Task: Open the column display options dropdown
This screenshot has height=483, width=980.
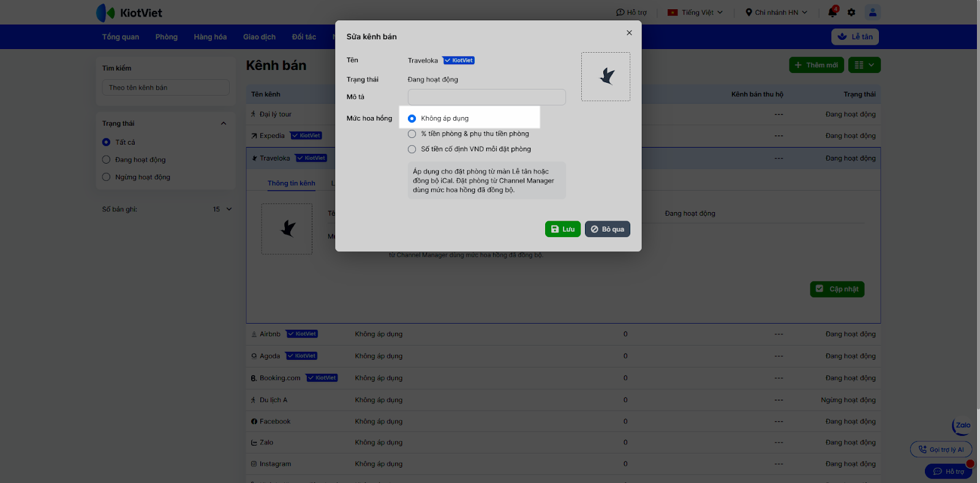Action: coord(864,65)
